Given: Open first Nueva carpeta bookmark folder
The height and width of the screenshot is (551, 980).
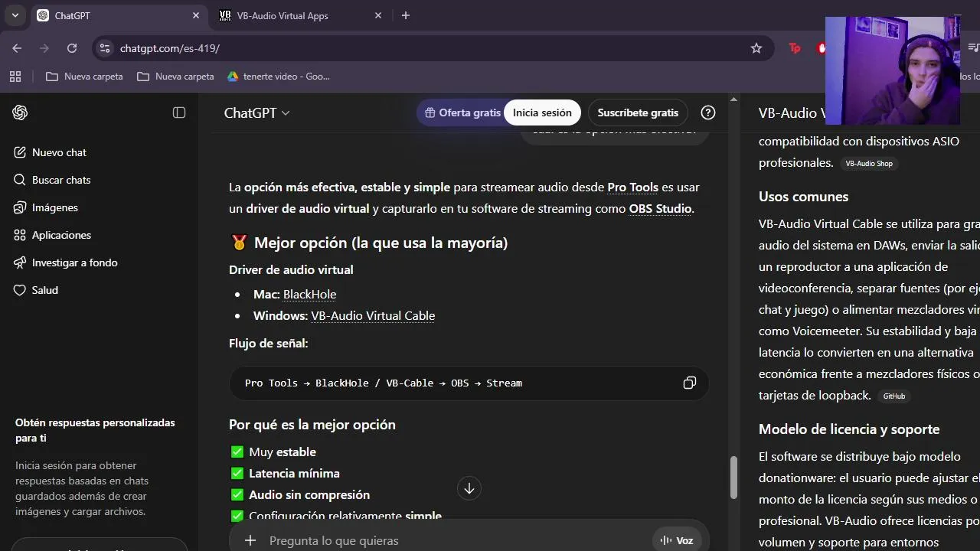Looking at the screenshot, I should coord(84,77).
